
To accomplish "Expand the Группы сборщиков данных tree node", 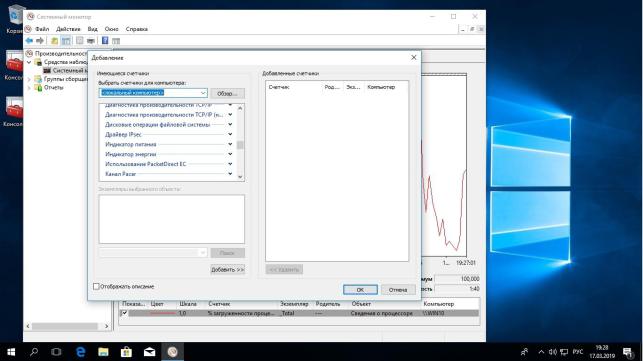I will tap(29, 79).
